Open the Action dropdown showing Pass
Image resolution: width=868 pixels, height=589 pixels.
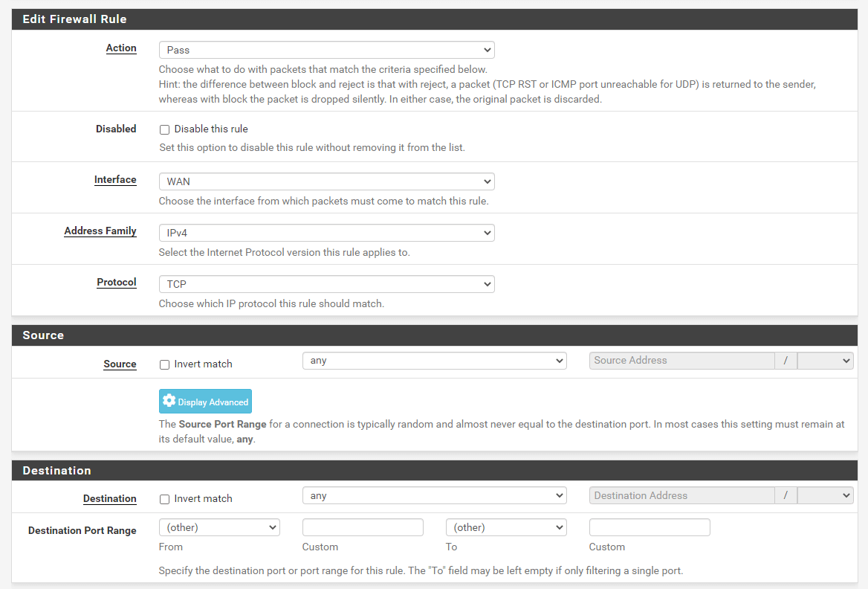tap(326, 50)
